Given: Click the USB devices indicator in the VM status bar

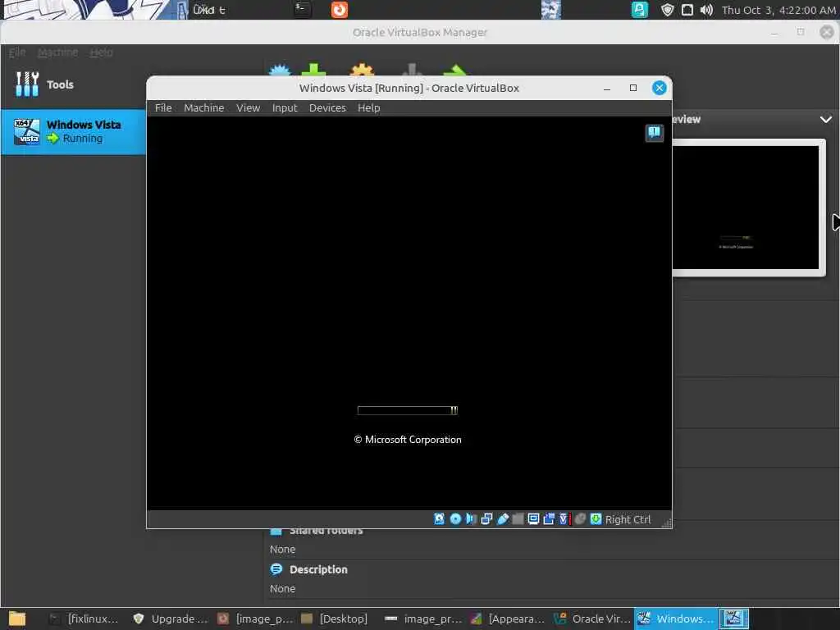Looking at the screenshot, I should (503, 519).
